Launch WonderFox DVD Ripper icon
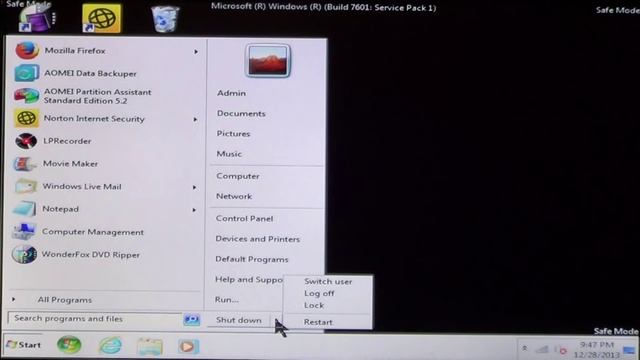The height and width of the screenshot is (360, 640). coord(24,255)
